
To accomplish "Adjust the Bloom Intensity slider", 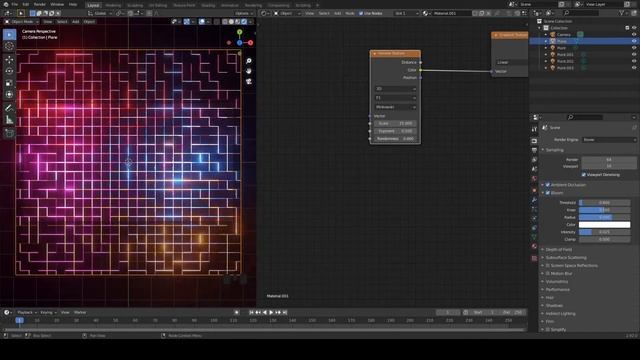I will 604,232.
